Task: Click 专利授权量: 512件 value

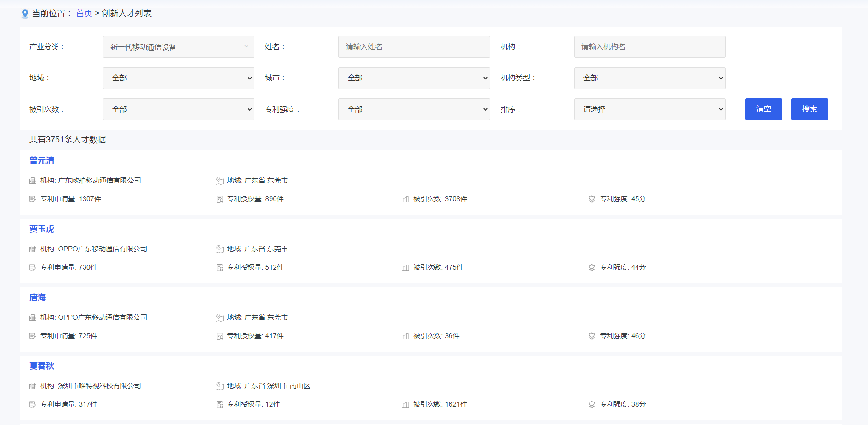Action: 255,267
